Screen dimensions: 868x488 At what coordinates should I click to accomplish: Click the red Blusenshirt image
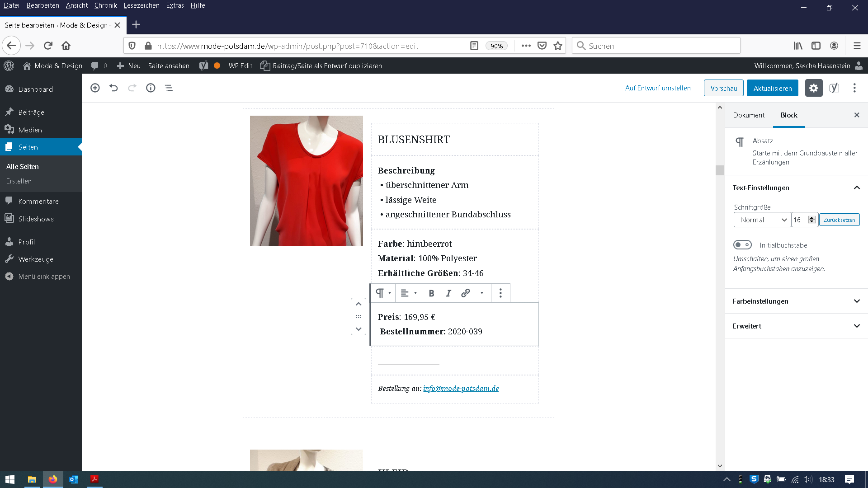307,181
